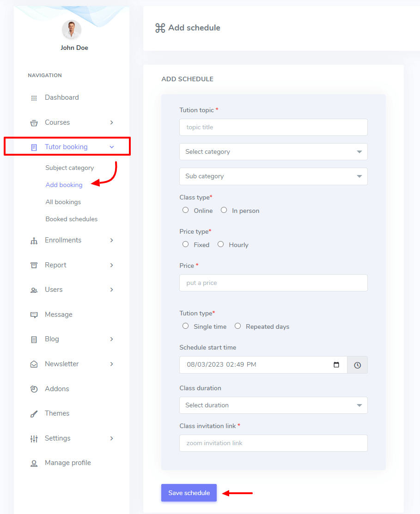Go to Booked schedules submenu item
Screen dimensions: 420x514
(72, 219)
